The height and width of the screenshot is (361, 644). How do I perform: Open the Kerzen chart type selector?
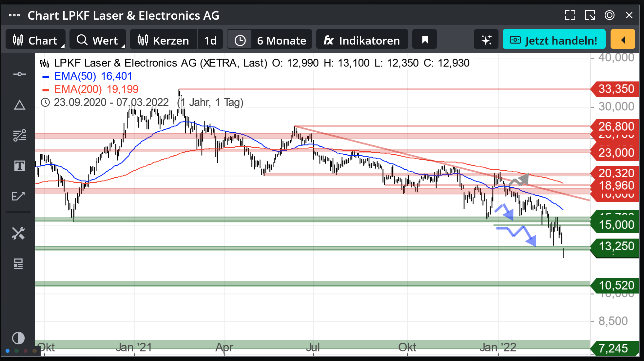coord(164,40)
